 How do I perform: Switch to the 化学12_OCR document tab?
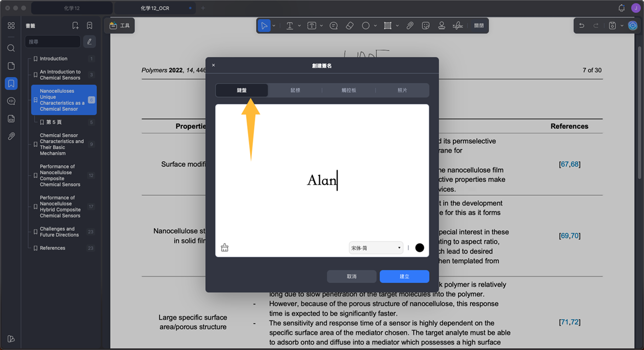(x=155, y=8)
